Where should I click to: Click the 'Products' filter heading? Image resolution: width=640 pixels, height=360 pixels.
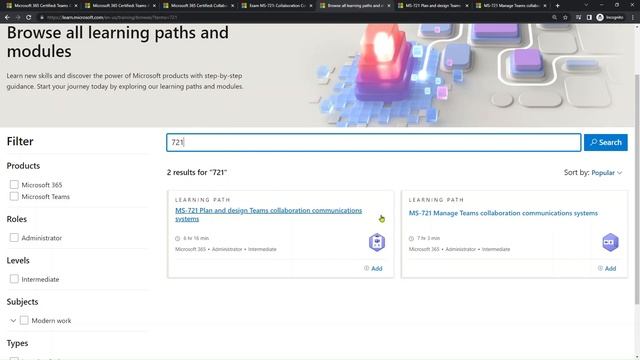click(x=23, y=166)
